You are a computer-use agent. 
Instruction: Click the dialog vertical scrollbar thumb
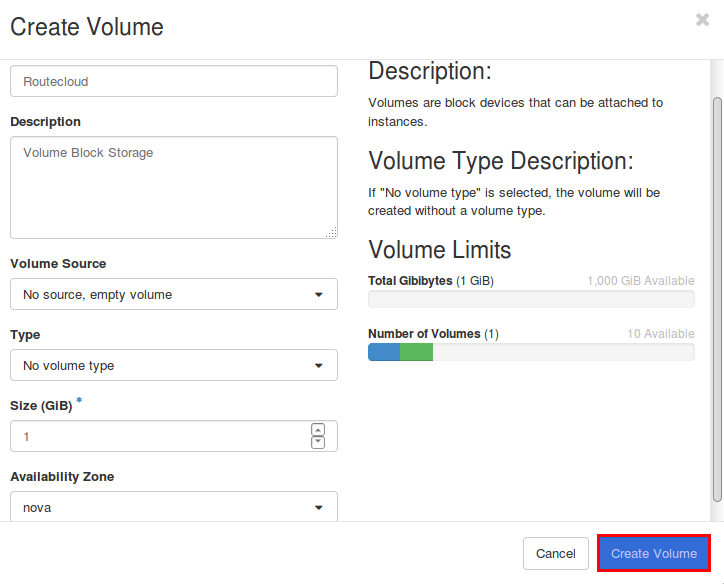pyautogui.click(x=717, y=299)
